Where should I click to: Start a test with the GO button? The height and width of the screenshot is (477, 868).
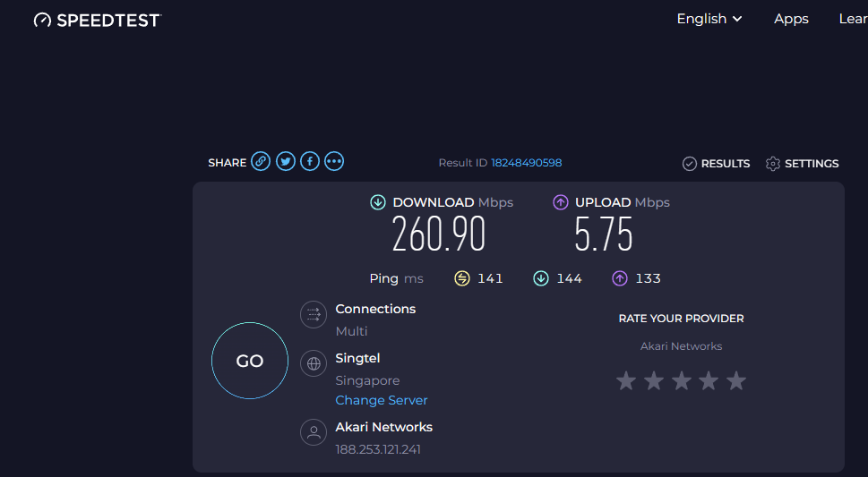250,361
